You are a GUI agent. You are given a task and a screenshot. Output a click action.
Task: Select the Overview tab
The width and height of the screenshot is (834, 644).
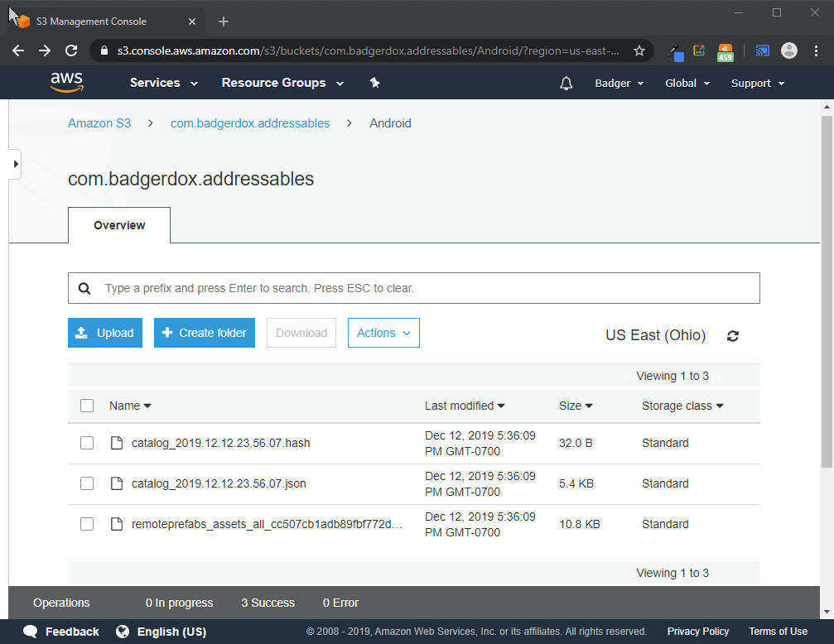(x=119, y=225)
